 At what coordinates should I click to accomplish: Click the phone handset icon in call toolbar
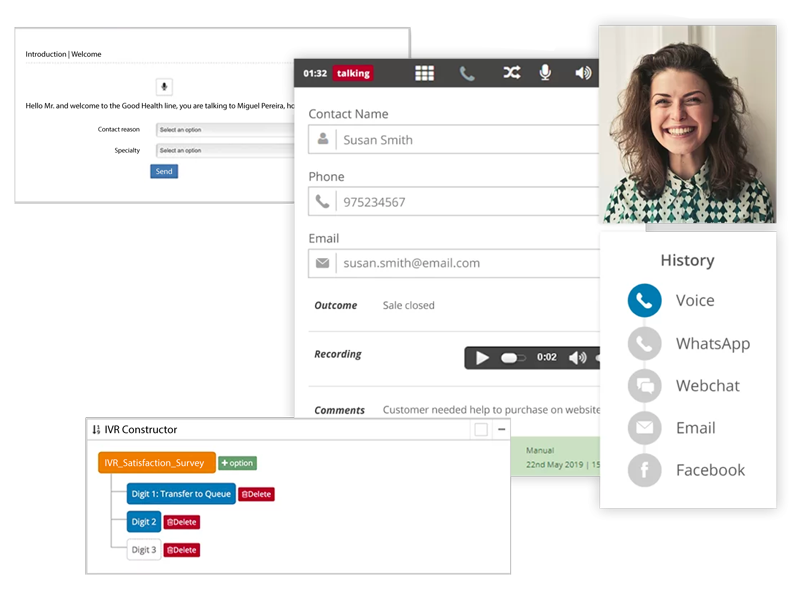(467, 73)
